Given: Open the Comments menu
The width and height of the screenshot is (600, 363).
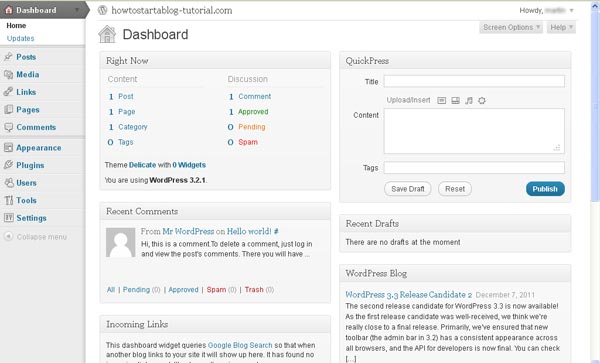Looking at the screenshot, I should (36, 127).
